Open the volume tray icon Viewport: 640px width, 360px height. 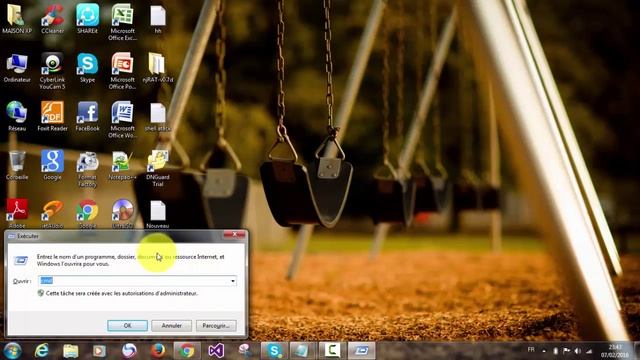[578, 351]
